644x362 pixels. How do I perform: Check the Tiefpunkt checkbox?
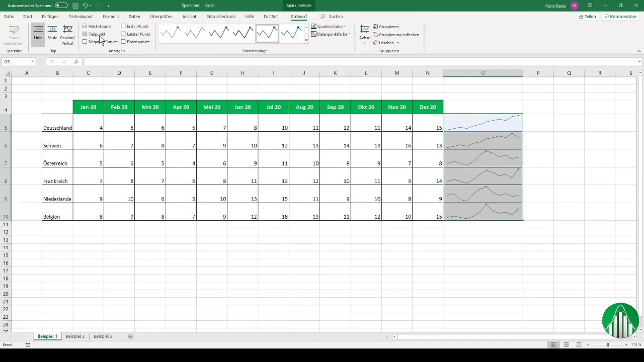pyautogui.click(x=85, y=34)
